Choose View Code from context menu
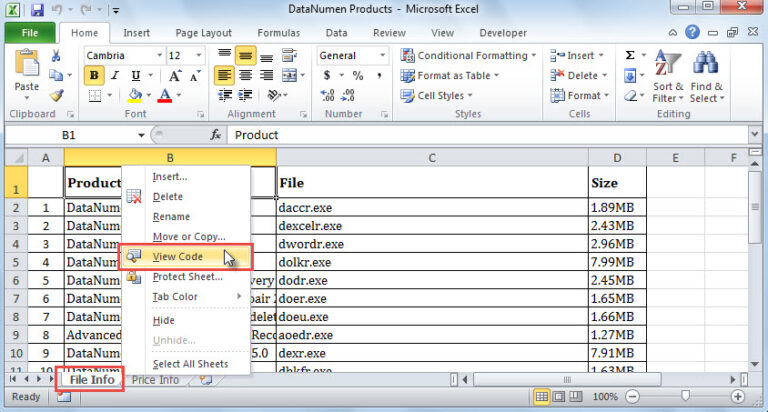Image resolution: width=768 pixels, height=412 pixels. click(x=186, y=257)
